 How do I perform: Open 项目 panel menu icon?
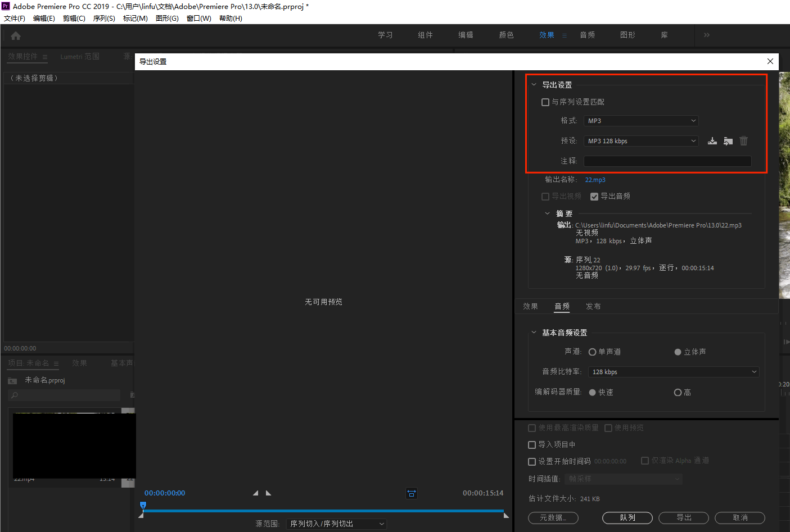pyautogui.click(x=56, y=363)
